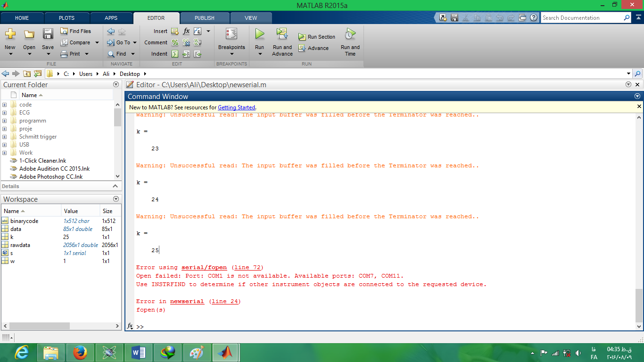This screenshot has width=644, height=362.
Task: Click the Insert section icon
Action: (175, 31)
